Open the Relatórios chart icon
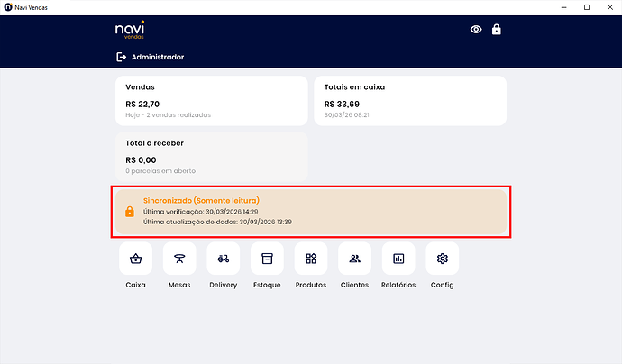 [398, 259]
